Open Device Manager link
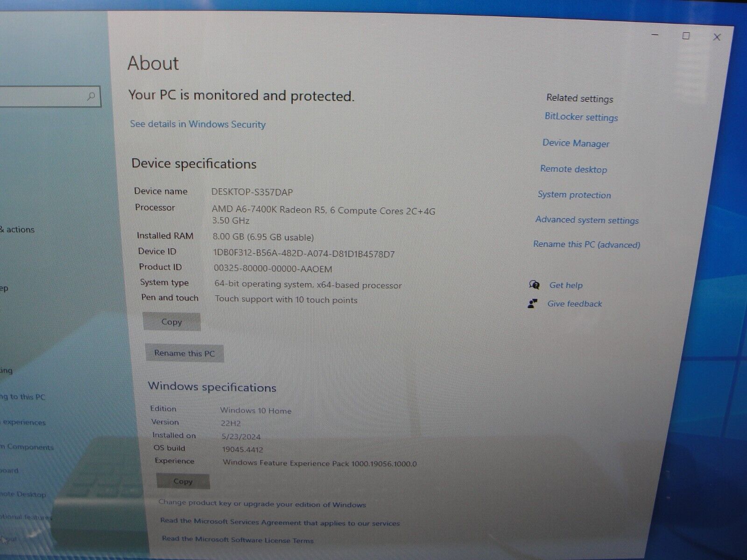Image resolution: width=747 pixels, height=560 pixels. (x=576, y=143)
